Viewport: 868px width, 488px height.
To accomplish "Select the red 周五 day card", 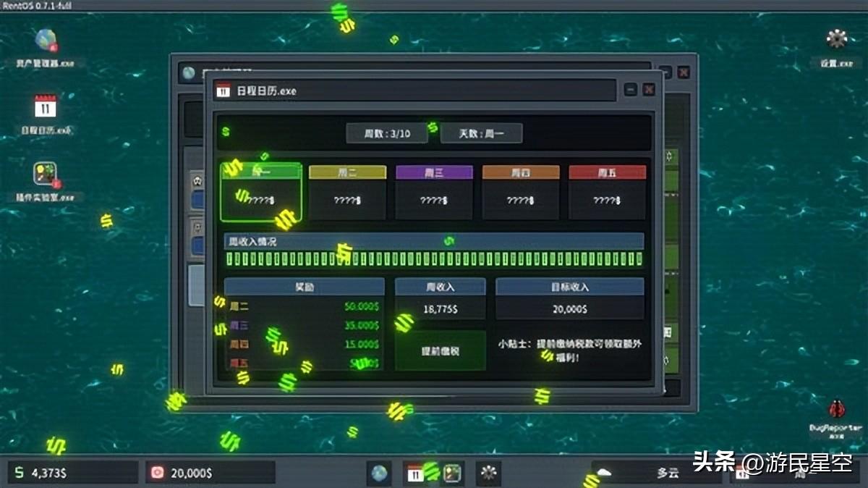I will [x=607, y=192].
